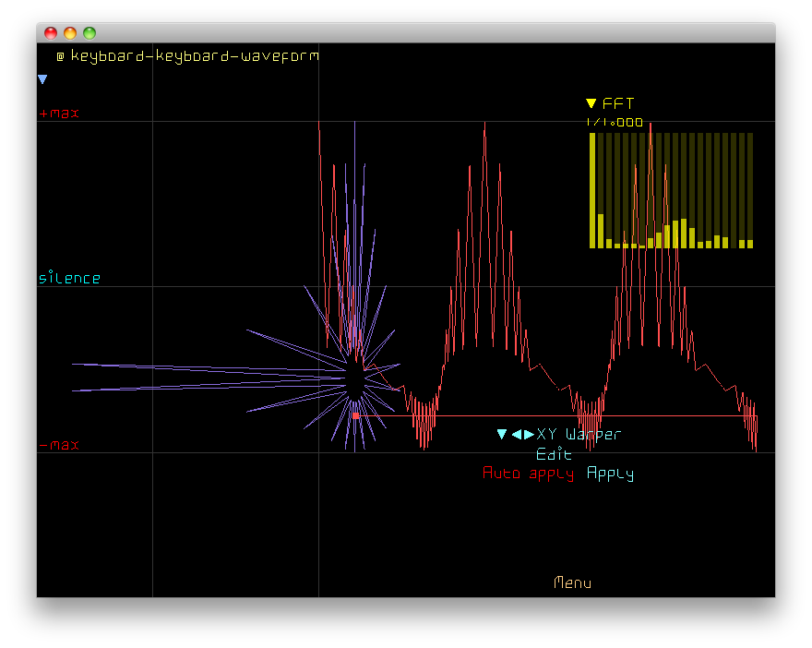Image resolution: width=812 pixels, height=648 pixels.
Task: Collapse the FFT panel with its yellow triangle
Action: [x=591, y=103]
